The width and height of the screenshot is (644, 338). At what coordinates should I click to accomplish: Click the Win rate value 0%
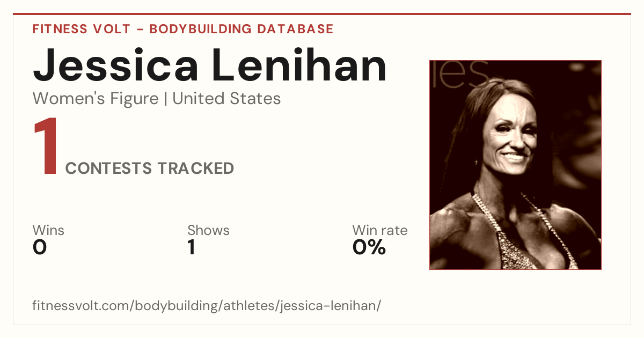[369, 247]
